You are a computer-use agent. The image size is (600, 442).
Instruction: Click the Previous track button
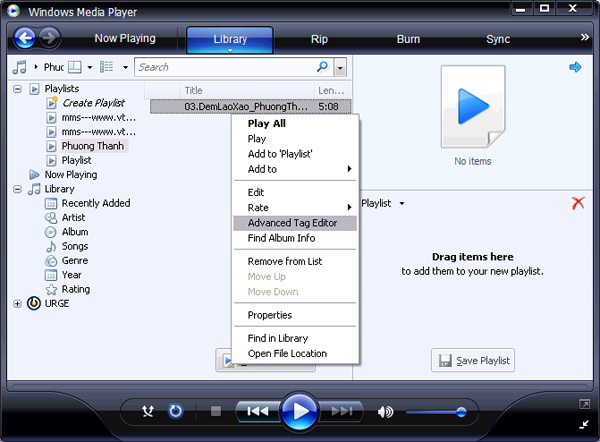pos(258,411)
